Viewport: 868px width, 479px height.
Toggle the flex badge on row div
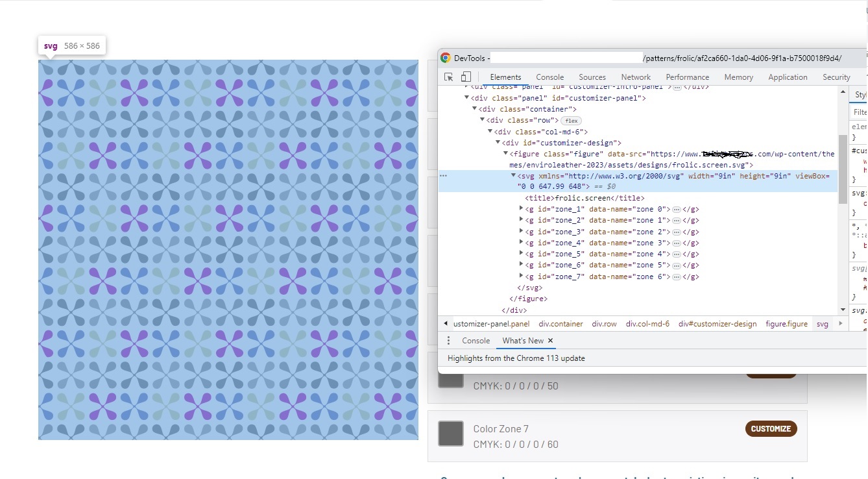[x=572, y=121]
